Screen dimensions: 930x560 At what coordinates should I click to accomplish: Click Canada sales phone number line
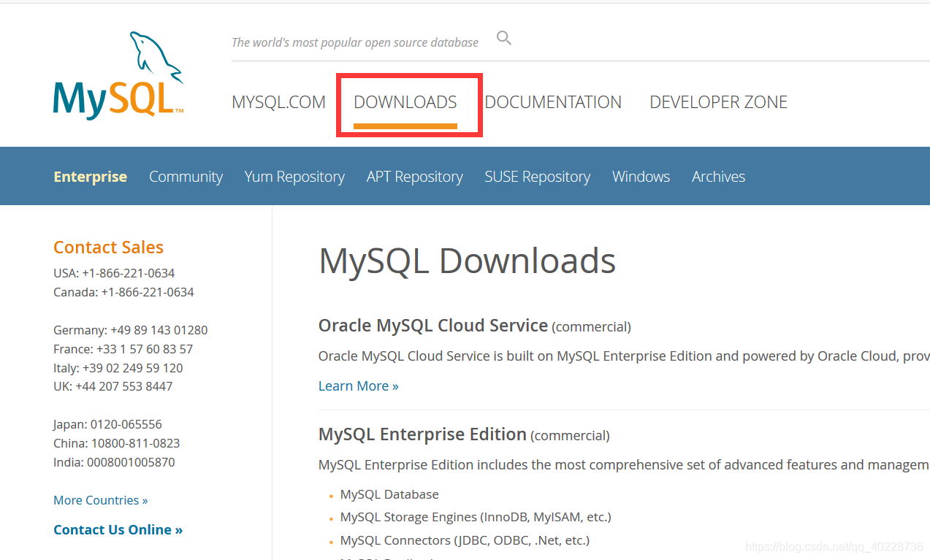[123, 292]
